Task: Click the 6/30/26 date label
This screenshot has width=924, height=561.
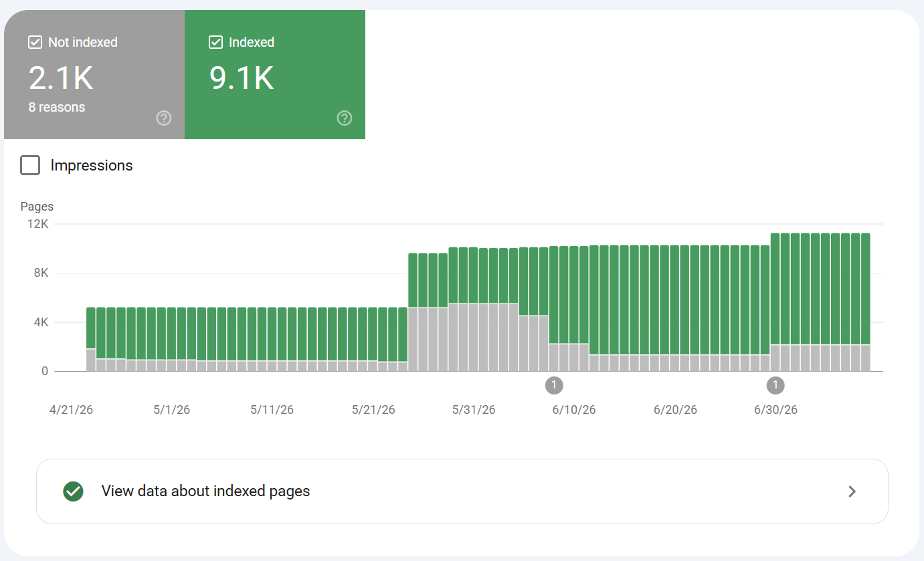Action: tap(775, 410)
